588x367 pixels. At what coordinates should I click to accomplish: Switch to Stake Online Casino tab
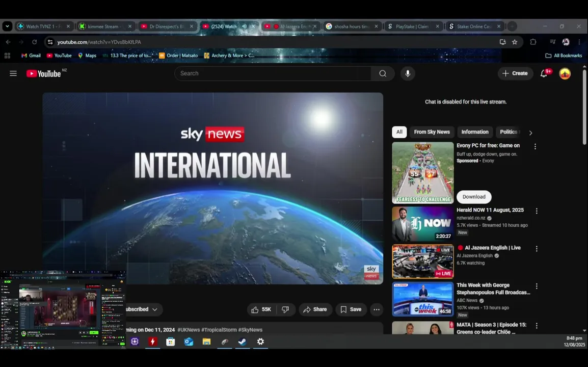[474, 27]
